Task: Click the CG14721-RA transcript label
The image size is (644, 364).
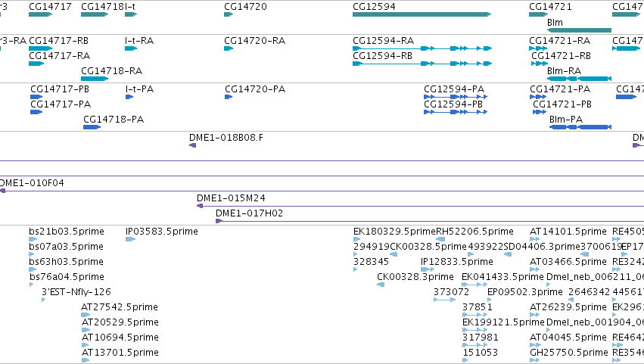Action: 559,41
